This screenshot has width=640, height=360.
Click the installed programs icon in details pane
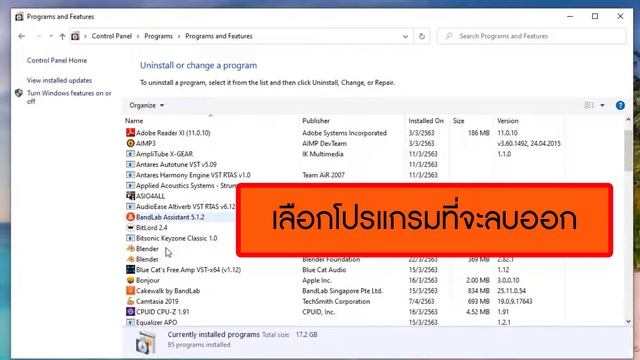click(x=146, y=342)
